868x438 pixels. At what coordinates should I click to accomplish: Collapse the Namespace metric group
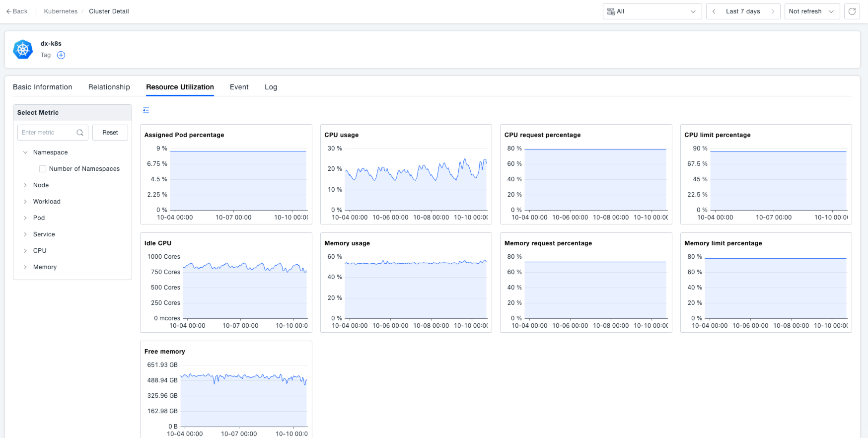[25, 152]
